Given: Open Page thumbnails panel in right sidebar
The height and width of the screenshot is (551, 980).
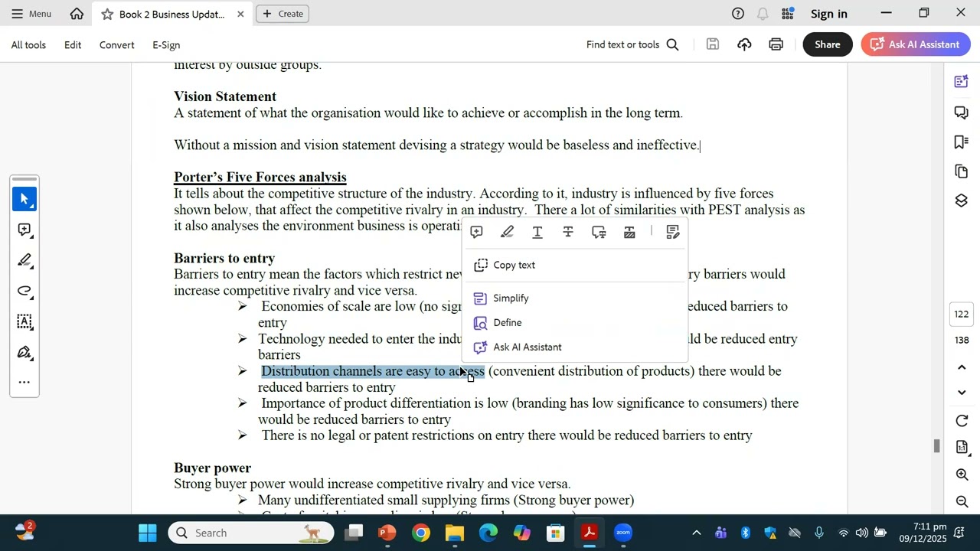Looking at the screenshot, I should (962, 171).
